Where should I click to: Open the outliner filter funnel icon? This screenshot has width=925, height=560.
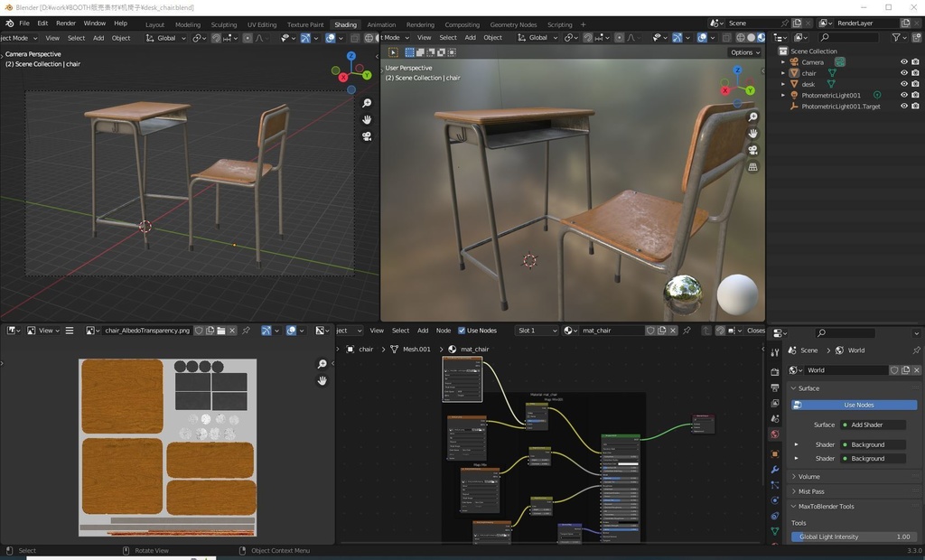(x=896, y=38)
